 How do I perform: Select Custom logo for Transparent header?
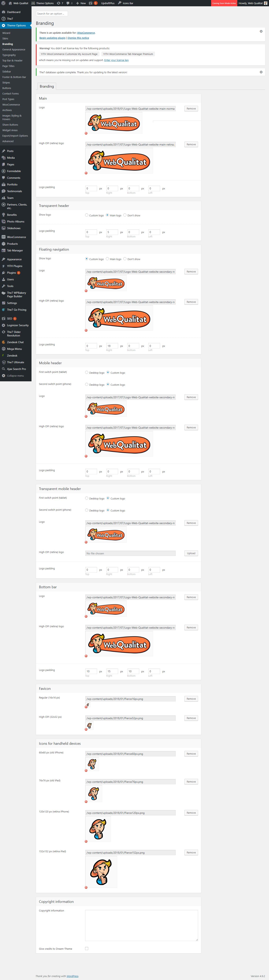[87, 215]
